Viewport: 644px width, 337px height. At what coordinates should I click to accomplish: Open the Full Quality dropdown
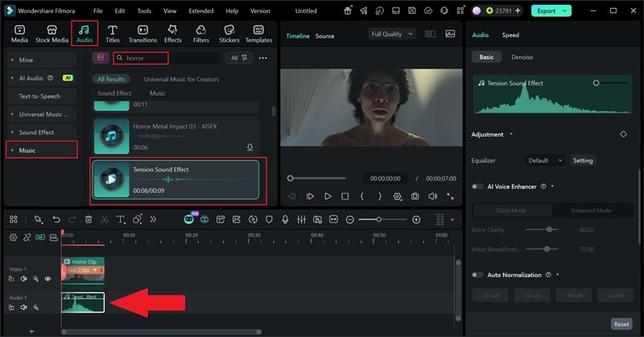391,35
